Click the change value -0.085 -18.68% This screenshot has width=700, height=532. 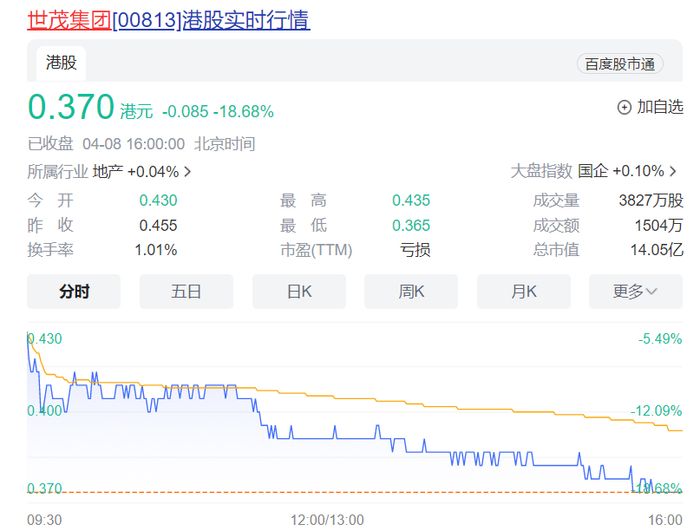218,112
